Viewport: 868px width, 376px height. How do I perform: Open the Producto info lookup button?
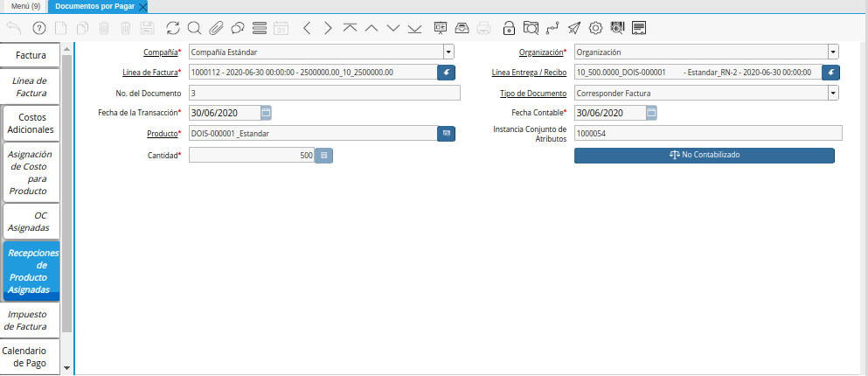(x=446, y=134)
